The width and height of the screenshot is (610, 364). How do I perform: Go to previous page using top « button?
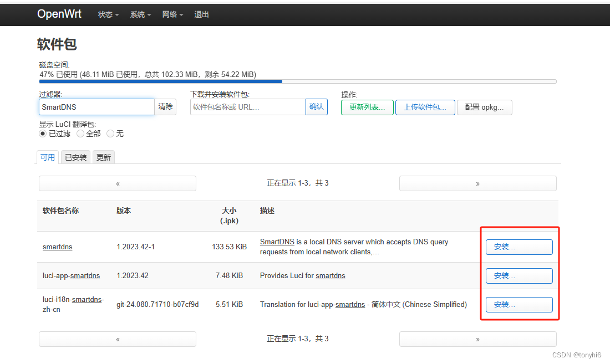tap(118, 183)
